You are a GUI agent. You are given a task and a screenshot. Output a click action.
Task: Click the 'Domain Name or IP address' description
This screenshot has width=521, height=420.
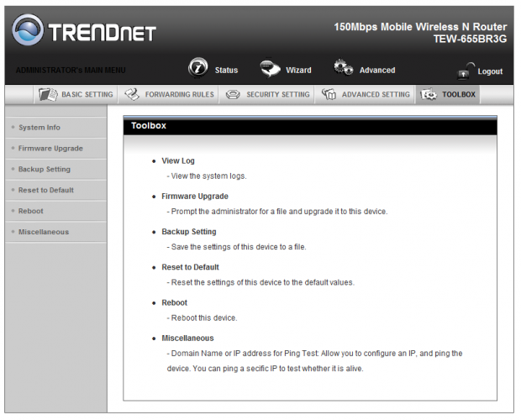tap(314, 361)
